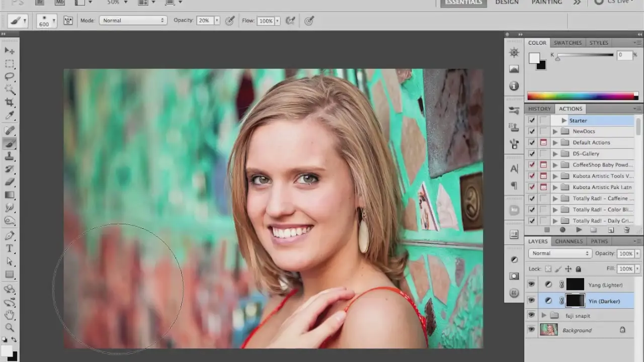This screenshot has height=362, width=644.
Task: Select the Lasso tool
Action: pyautogui.click(x=10, y=77)
